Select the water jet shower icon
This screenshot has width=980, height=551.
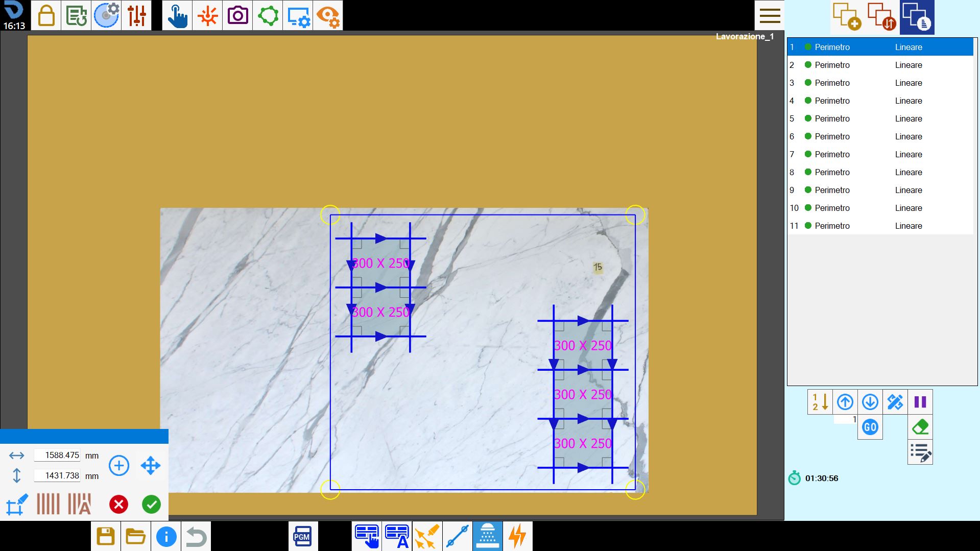pos(488,536)
